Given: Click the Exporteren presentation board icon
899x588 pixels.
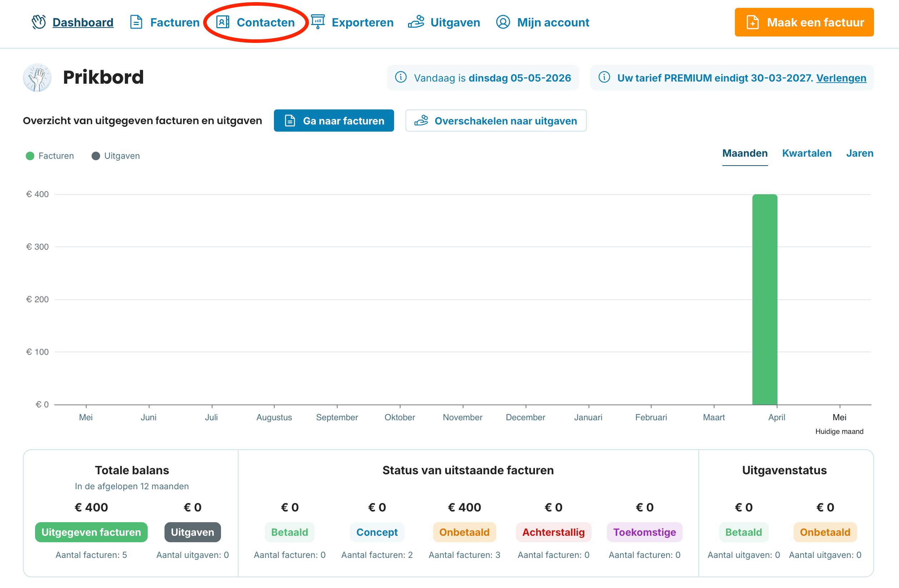Looking at the screenshot, I should click(x=318, y=22).
